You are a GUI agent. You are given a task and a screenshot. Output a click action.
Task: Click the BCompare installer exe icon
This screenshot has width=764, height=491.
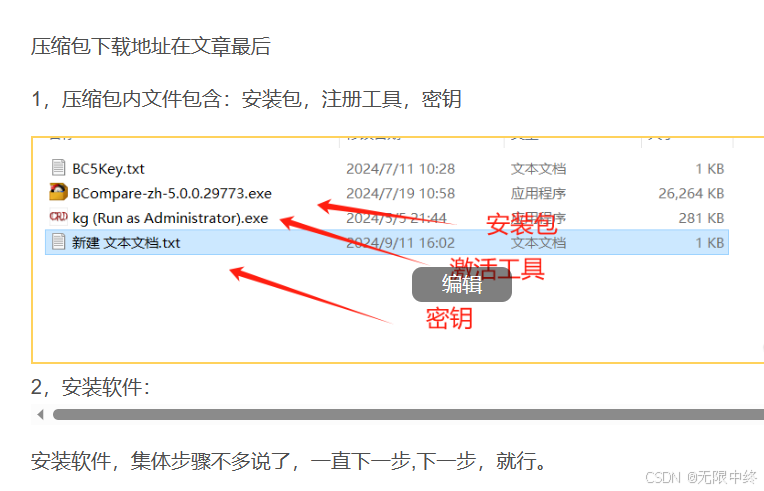(x=58, y=192)
